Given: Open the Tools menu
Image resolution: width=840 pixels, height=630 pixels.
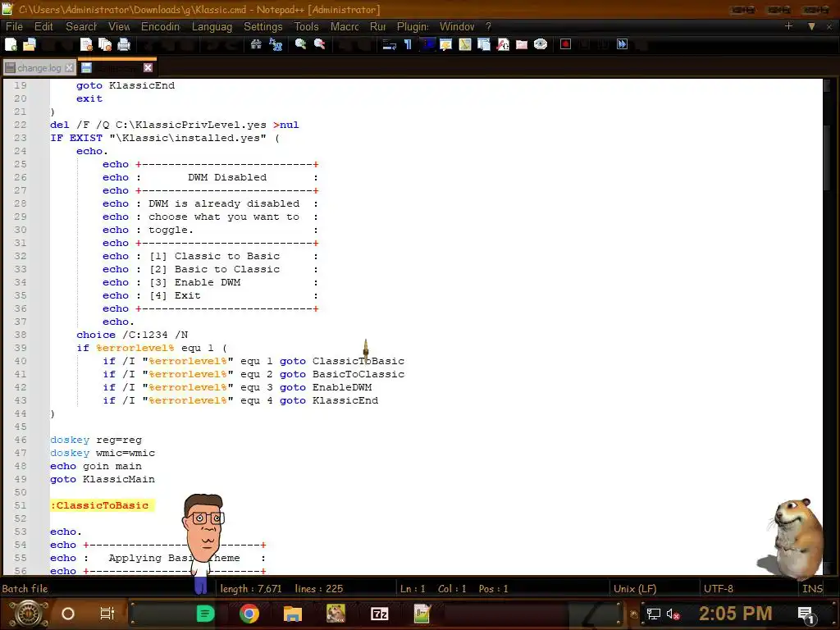Looking at the screenshot, I should point(307,27).
